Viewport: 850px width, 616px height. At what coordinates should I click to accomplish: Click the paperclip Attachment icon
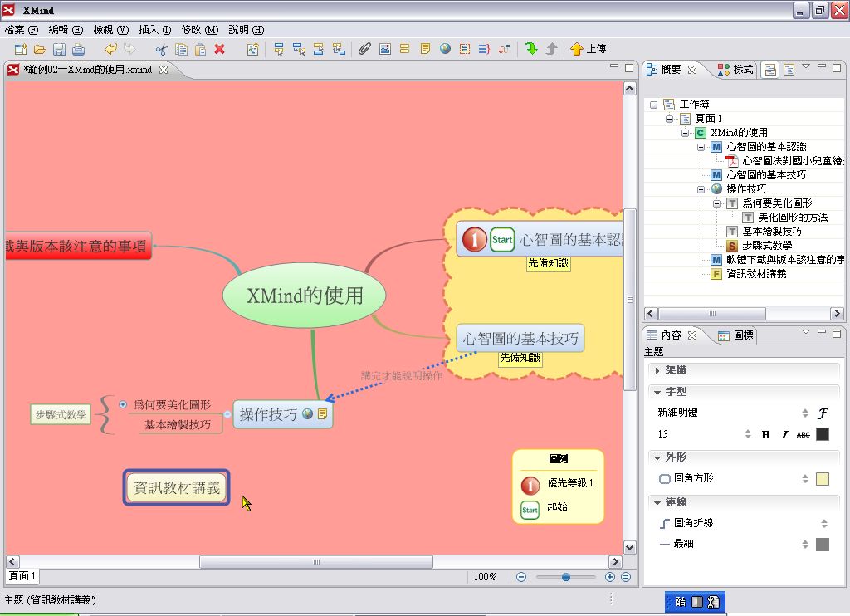click(x=365, y=49)
